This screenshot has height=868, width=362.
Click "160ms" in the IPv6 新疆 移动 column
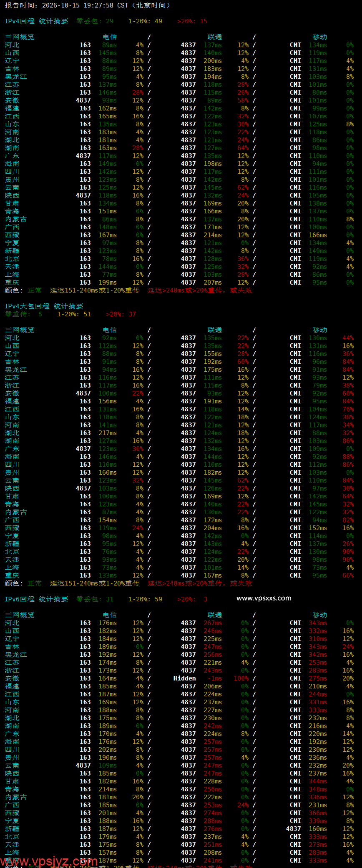coord(318,829)
